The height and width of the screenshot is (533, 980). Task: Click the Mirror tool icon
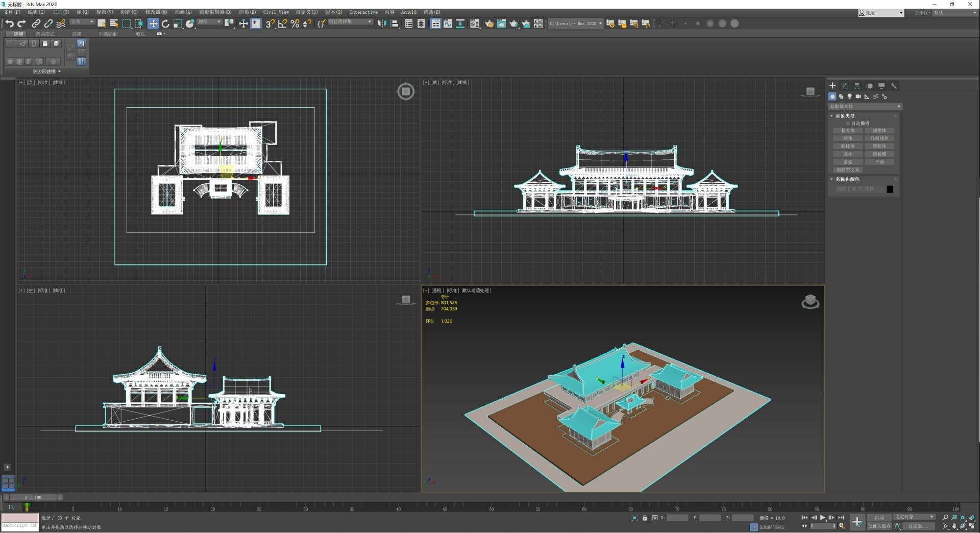382,23
